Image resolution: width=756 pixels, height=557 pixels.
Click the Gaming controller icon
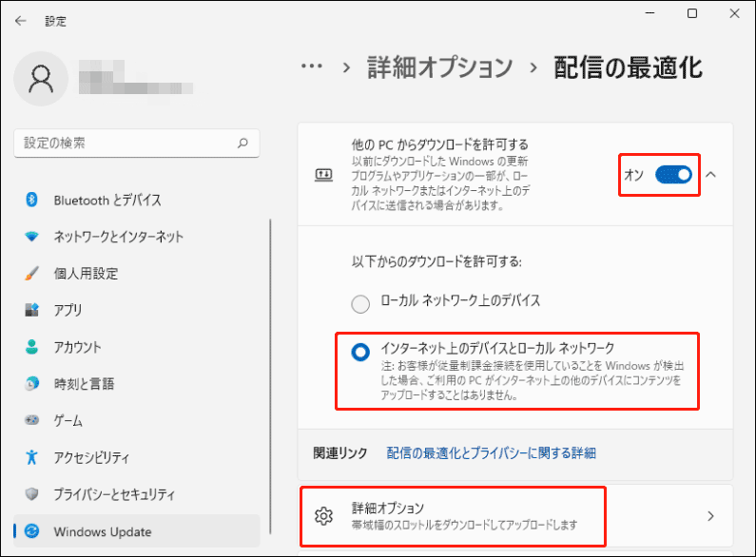click(x=31, y=420)
